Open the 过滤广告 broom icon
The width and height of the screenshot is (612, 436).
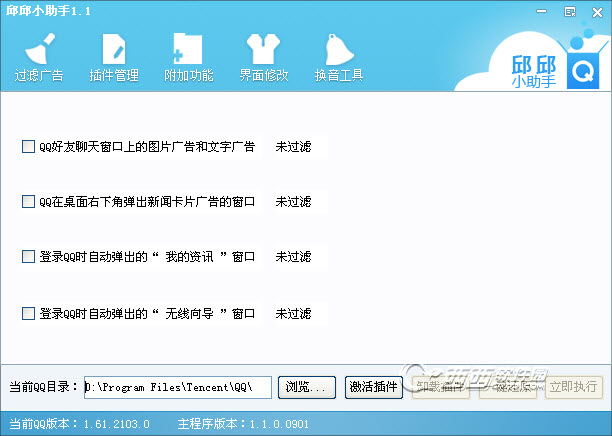pyautogui.click(x=39, y=49)
